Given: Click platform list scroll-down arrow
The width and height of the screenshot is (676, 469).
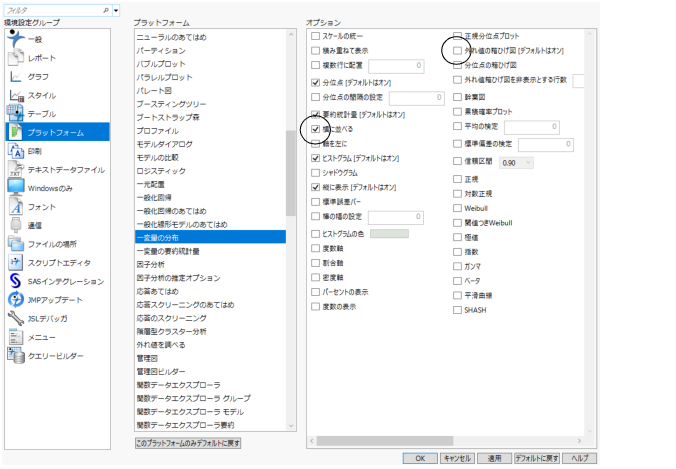Looking at the screenshot, I should 291,425.
